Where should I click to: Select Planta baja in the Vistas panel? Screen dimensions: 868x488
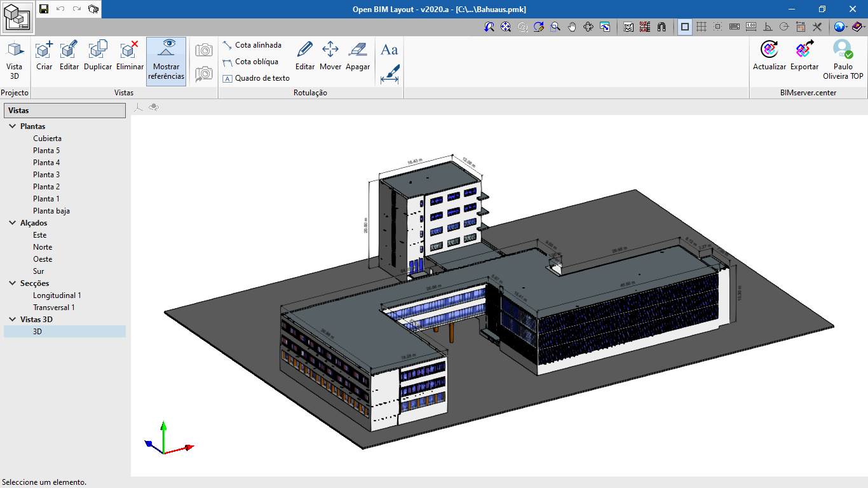[50, 210]
